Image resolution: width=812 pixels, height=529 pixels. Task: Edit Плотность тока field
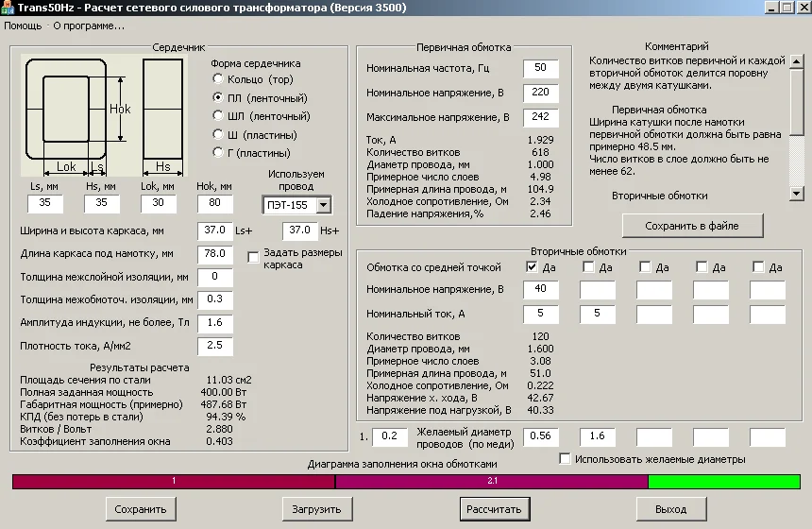[215, 346]
